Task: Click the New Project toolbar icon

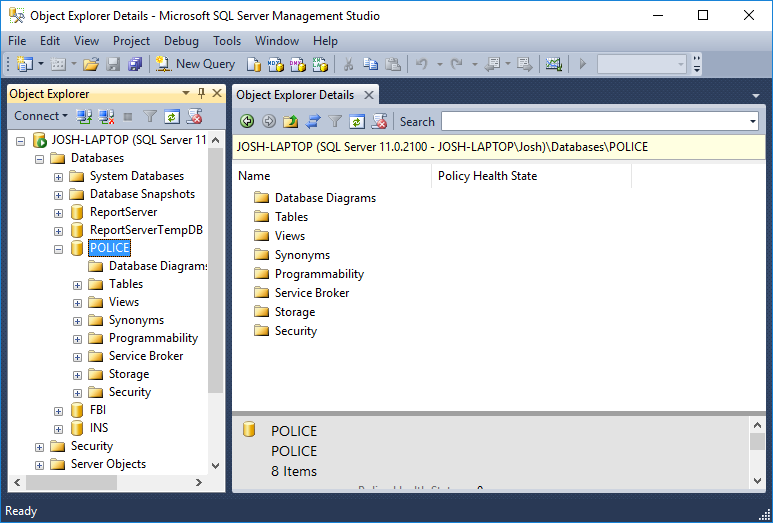Action: pyautogui.click(x=25, y=64)
